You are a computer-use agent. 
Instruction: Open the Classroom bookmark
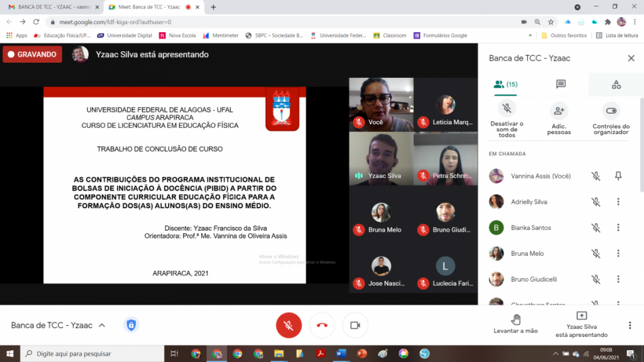tap(390, 35)
